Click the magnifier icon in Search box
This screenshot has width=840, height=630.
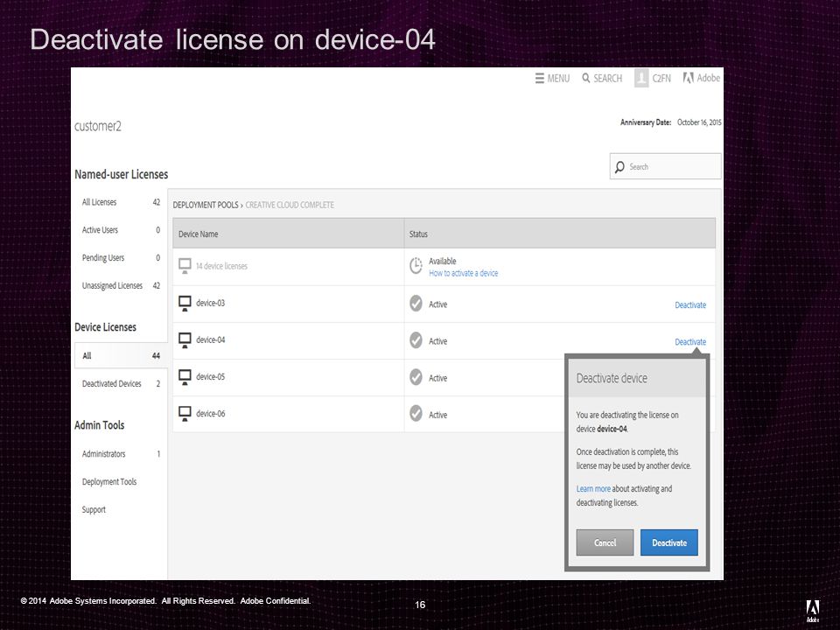(x=619, y=167)
